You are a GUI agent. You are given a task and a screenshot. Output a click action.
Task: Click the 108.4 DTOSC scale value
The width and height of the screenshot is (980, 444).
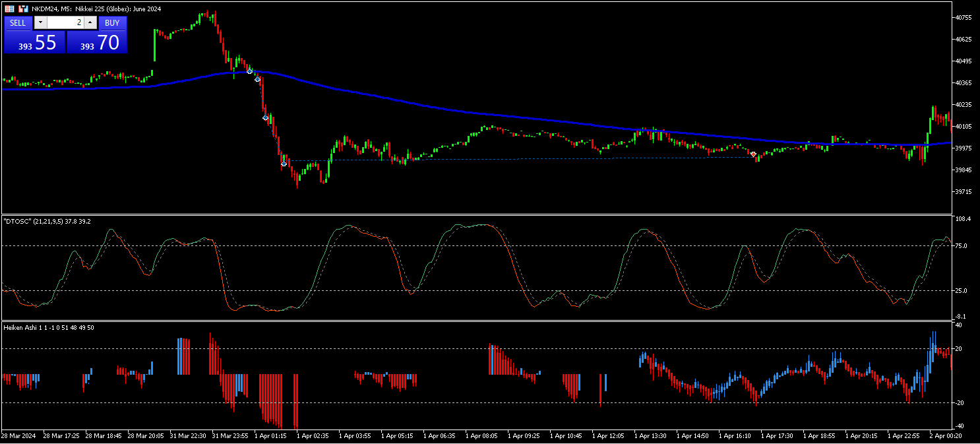(x=962, y=218)
